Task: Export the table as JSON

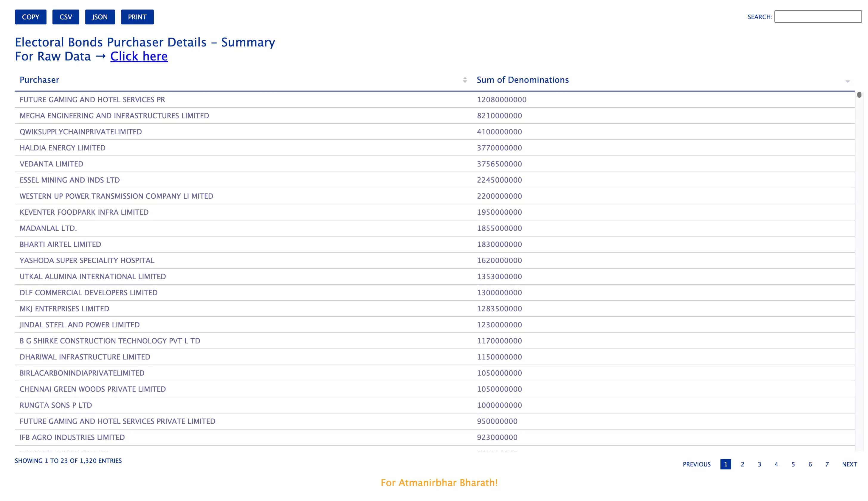Action: (x=100, y=17)
